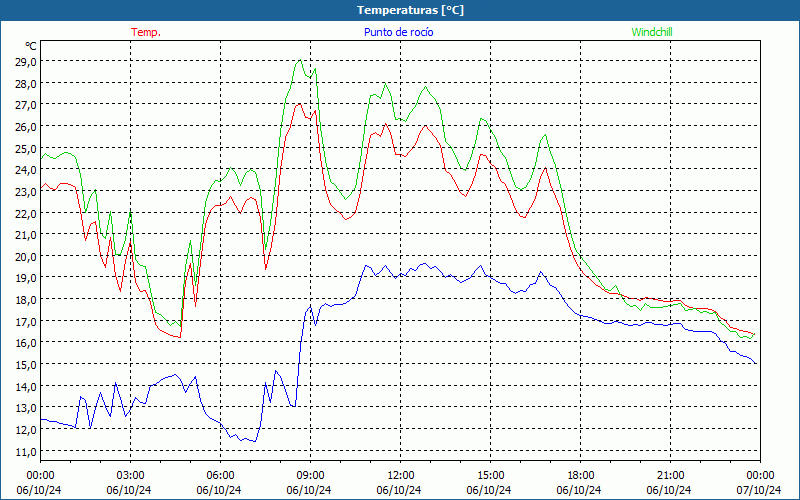The height and width of the screenshot is (500, 800).
Task: Click the 18:00 time axis label
Action: pyautogui.click(x=581, y=476)
